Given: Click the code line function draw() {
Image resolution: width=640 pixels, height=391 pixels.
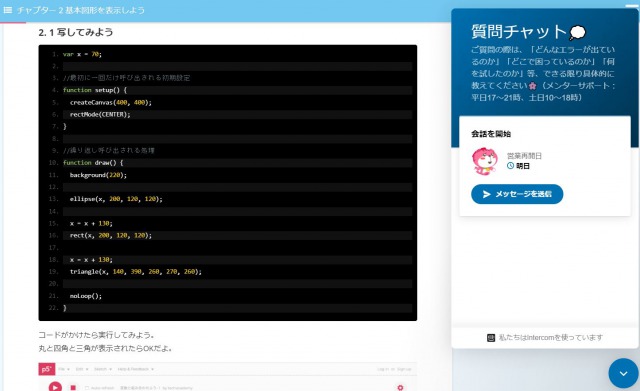Looking at the screenshot, I should (93, 162).
